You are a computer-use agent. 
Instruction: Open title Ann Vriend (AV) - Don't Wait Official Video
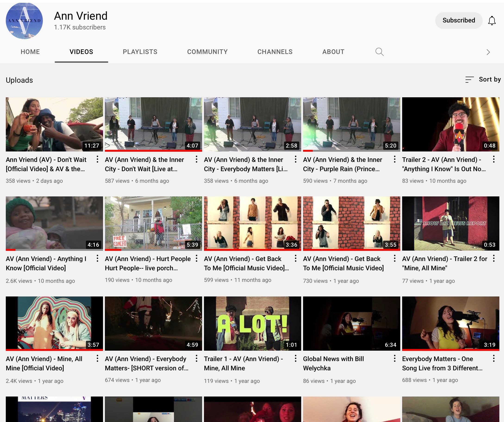(46, 164)
